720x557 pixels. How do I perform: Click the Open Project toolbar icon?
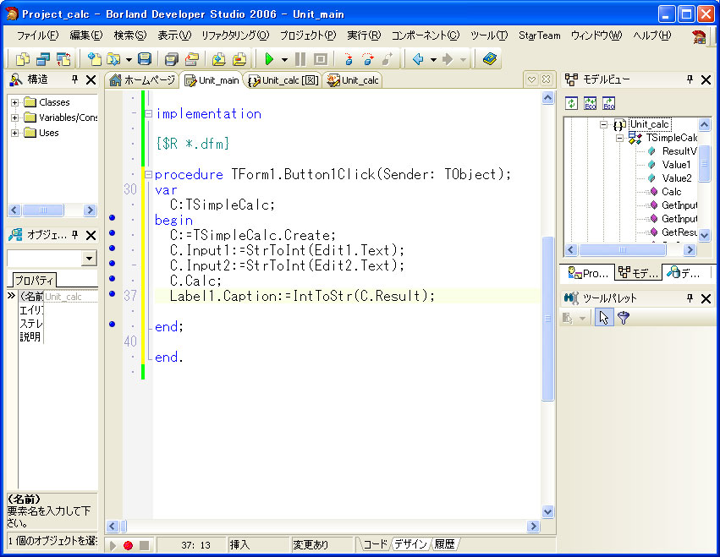click(191, 59)
